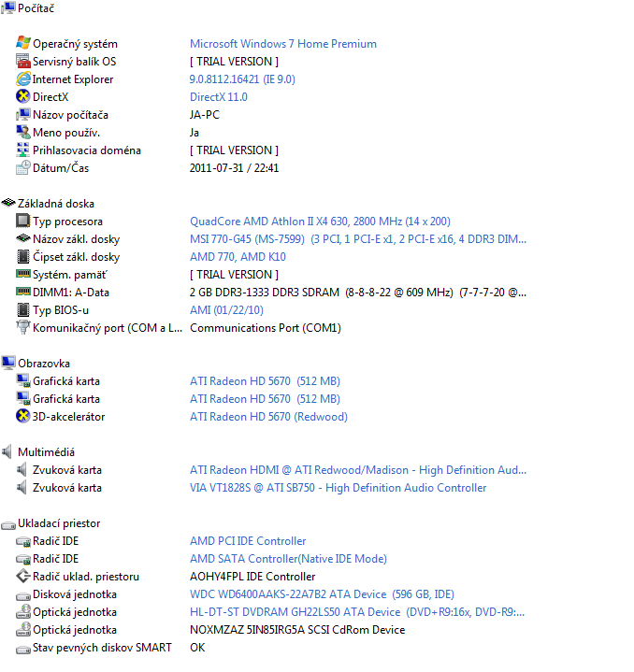Click the 3D-akcelerátor icon
The image size is (634, 672).
23,416
